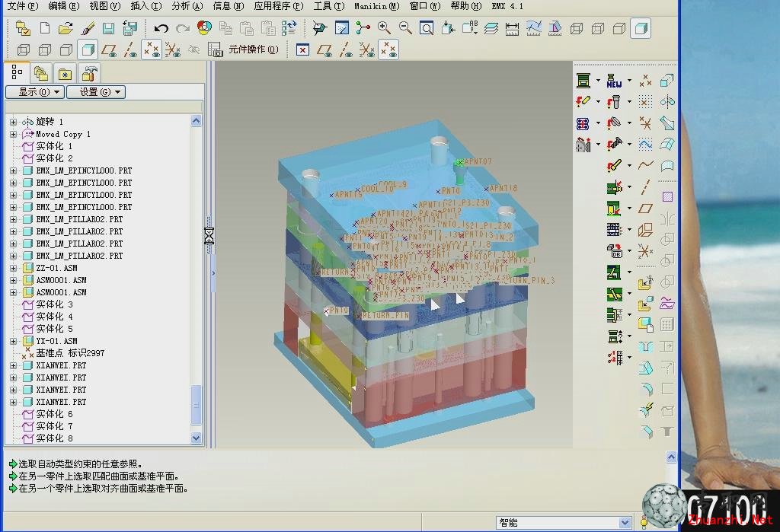Open dropdown arrow beside EMX NEW icon
780x532 pixels.
(x=629, y=80)
